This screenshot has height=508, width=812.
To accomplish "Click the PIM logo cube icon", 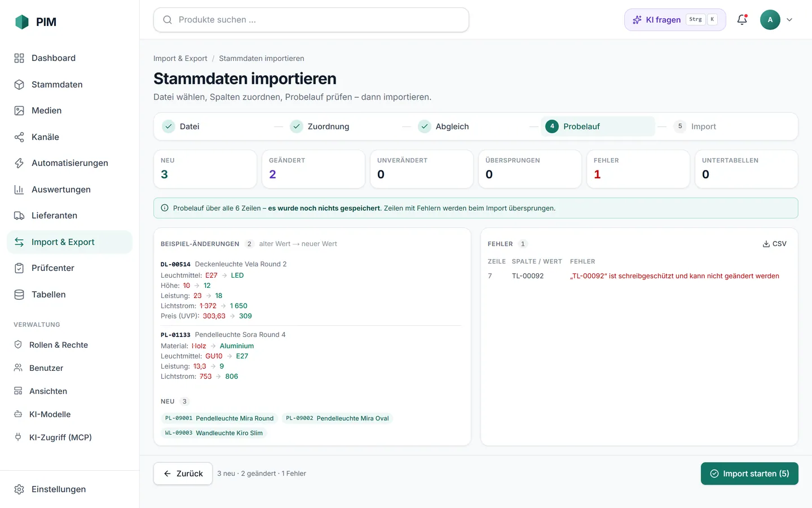I will pos(21,22).
